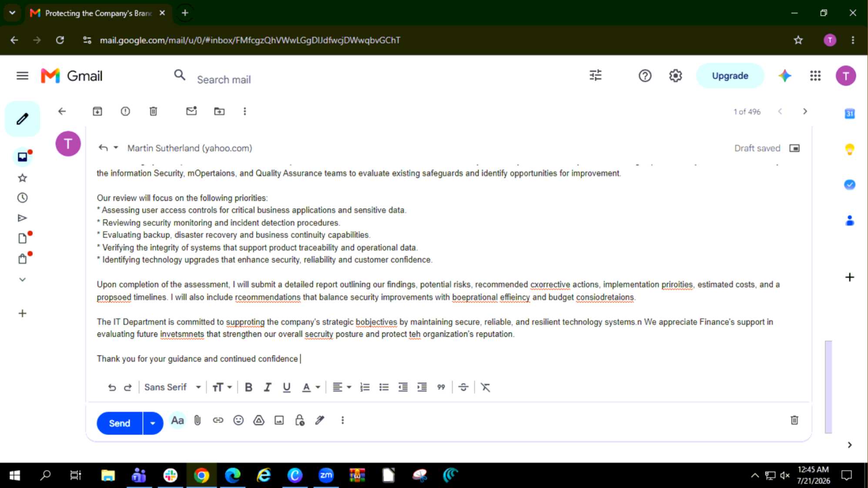Show search options filter icon
Image resolution: width=868 pixels, height=488 pixels.
(596, 76)
